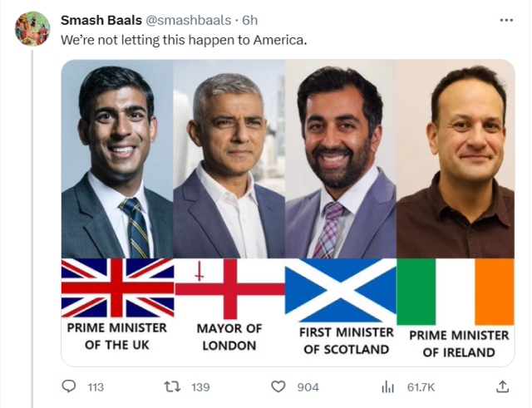Click the Smash Baals display name
Image resolution: width=532 pixels, height=408 pixels.
coord(101,20)
